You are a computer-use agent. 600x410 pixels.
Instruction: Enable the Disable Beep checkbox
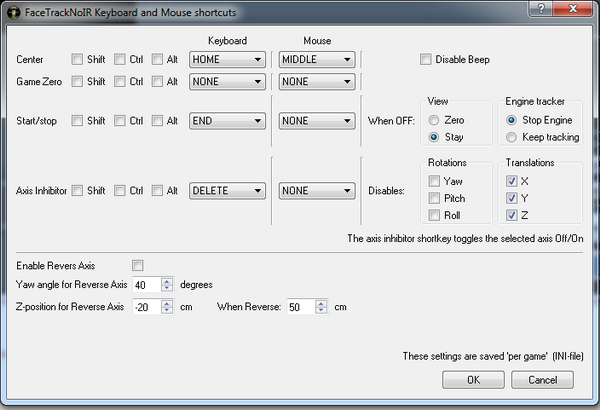(x=426, y=59)
